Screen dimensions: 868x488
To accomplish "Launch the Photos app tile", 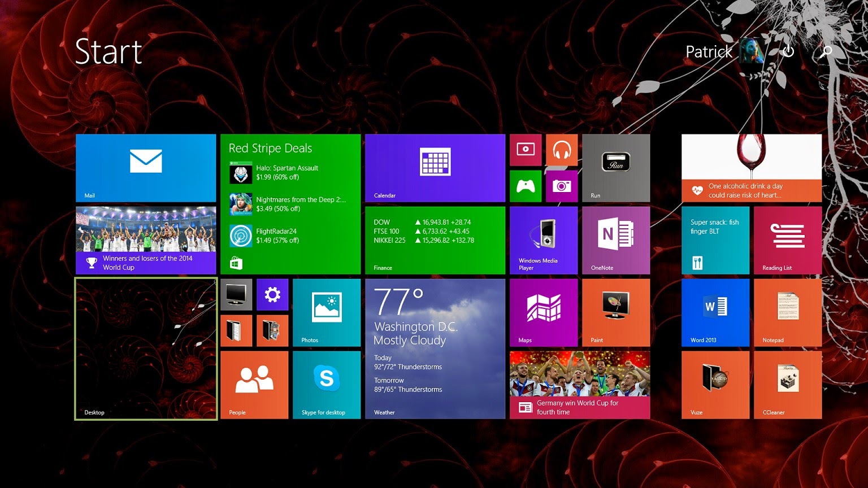I will click(327, 312).
